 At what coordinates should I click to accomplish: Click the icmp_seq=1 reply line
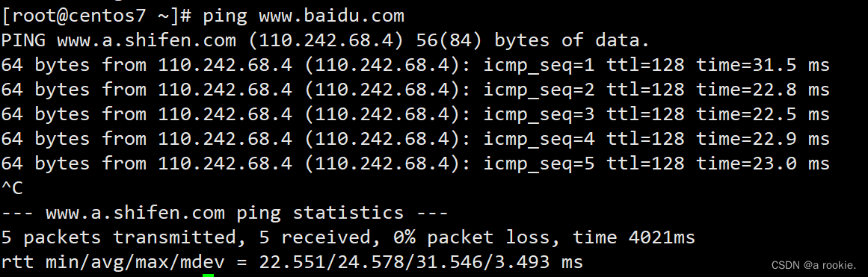point(415,66)
